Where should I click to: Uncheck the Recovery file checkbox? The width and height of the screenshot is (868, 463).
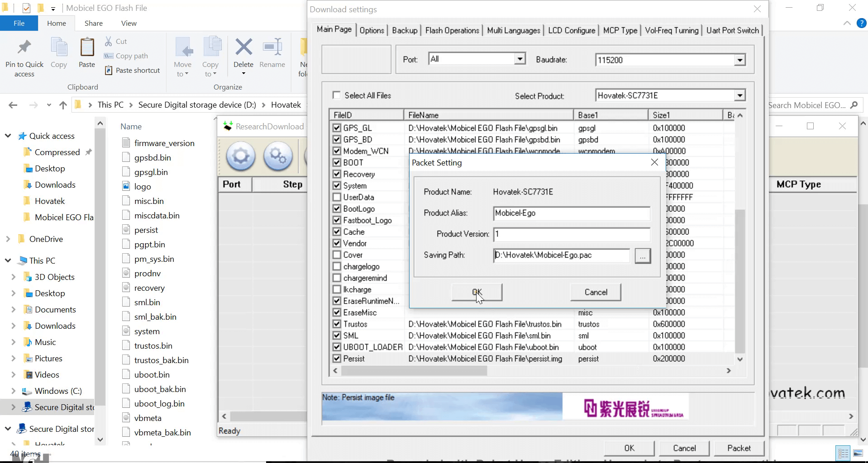point(337,174)
